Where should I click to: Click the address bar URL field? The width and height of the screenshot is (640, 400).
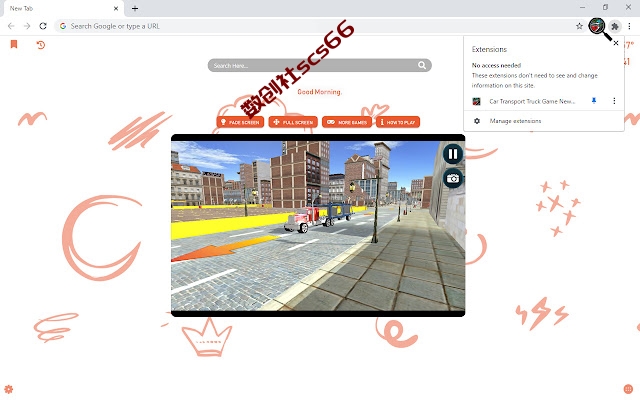click(318, 26)
